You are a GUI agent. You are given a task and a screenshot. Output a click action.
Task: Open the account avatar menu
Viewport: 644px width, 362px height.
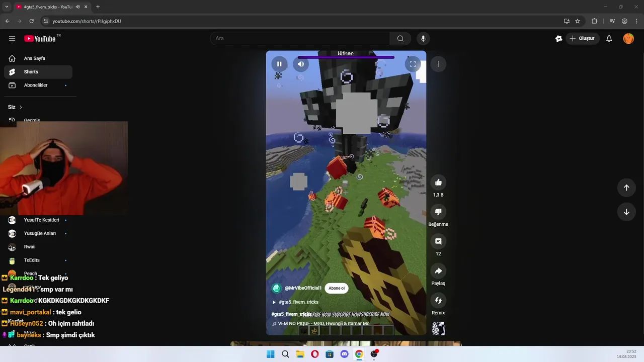(x=628, y=38)
